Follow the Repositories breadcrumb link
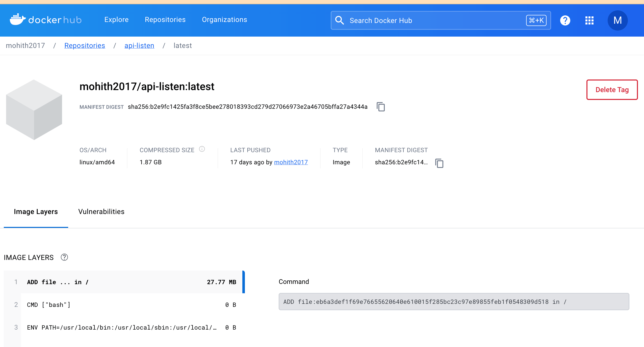Viewport: 644px width, 347px height. click(x=85, y=45)
